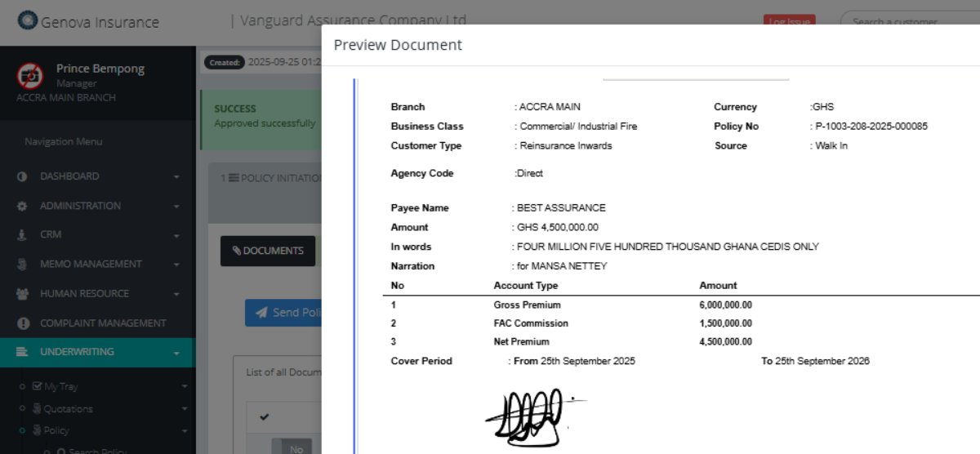Expand the CRM submenu arrow
This screenshot has height=454, width=980.
pyautogui.click(x=176, y=235)
